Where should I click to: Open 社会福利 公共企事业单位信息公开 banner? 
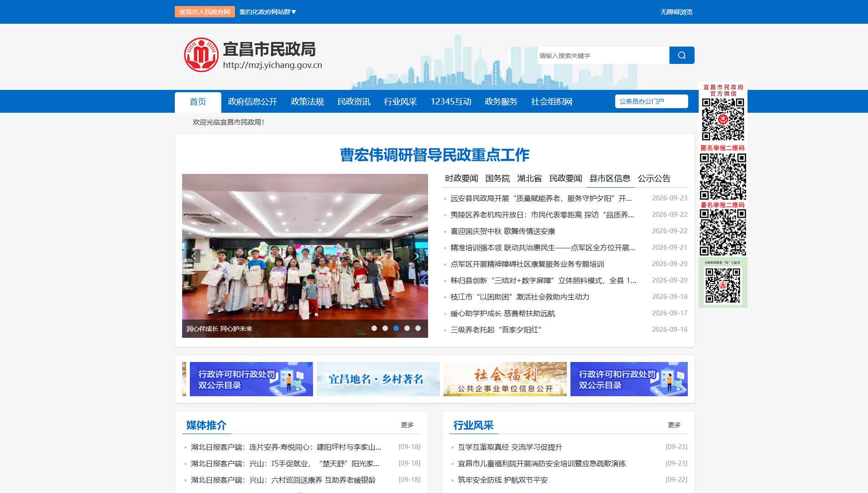(505, 379)
